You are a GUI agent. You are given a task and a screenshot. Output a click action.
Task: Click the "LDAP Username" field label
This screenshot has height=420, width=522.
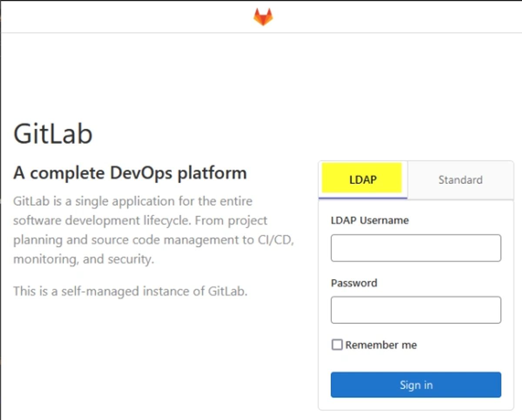(370, 220)
